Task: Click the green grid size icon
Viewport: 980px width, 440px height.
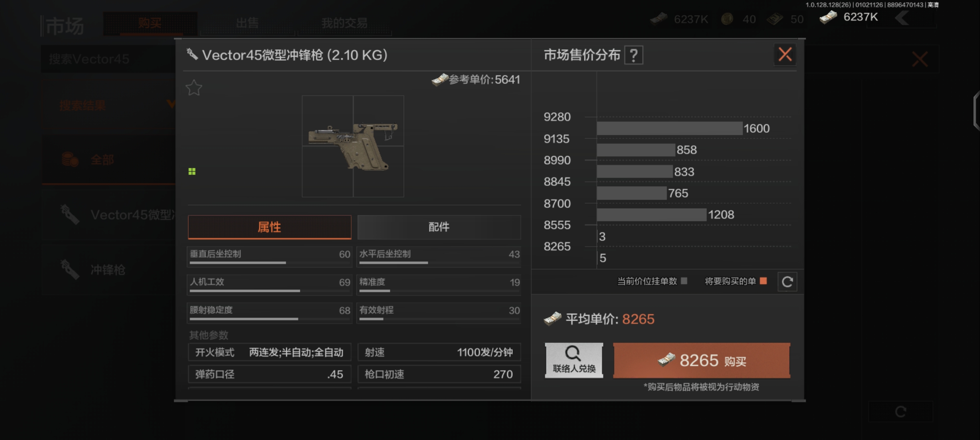Action: point(192,172)
